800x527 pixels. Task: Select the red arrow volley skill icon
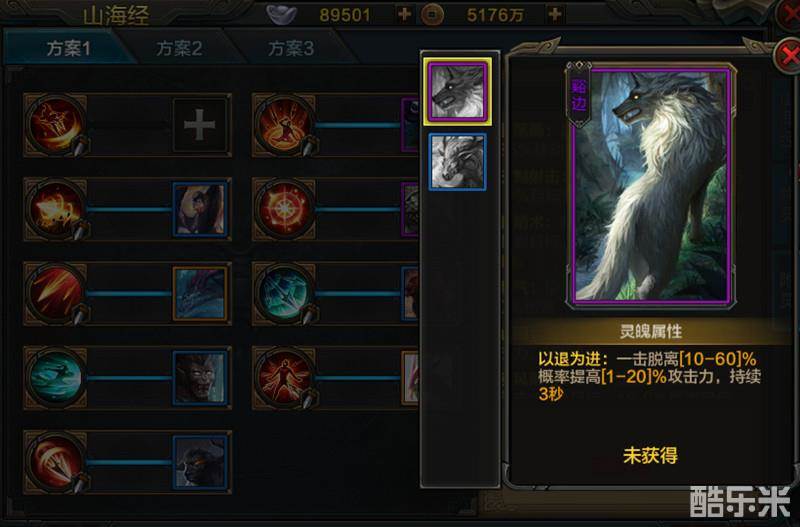click(x=56, y=462)
